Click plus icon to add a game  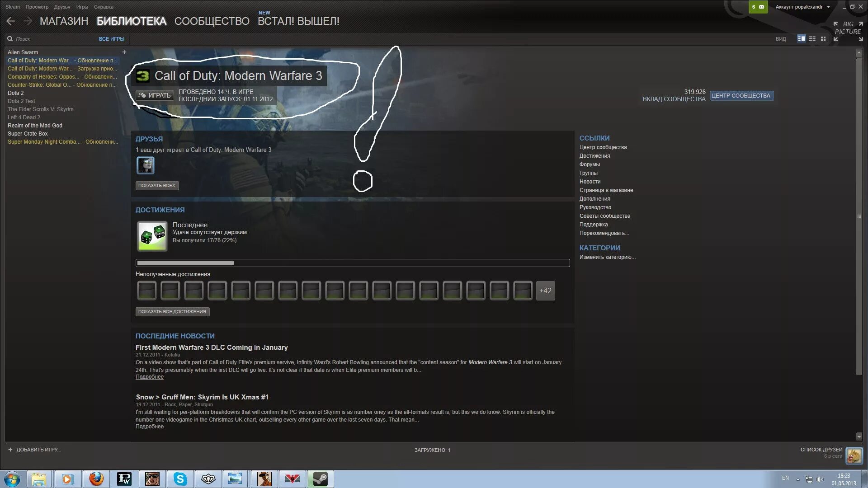(10, 450)
